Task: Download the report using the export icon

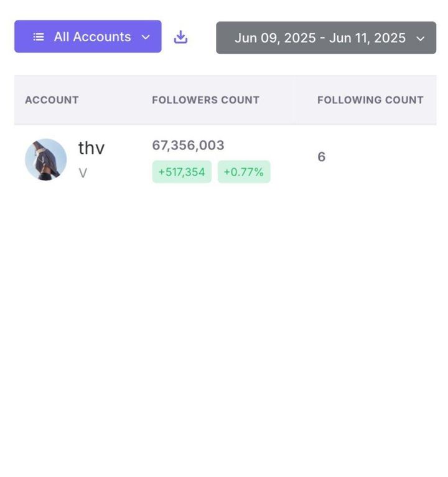Action: pos(180,37)
